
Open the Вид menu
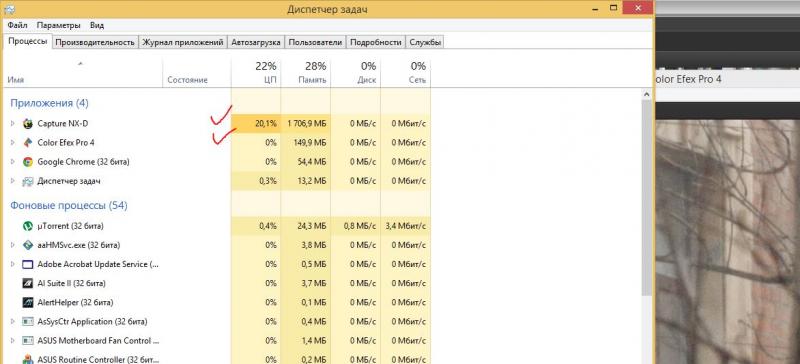pos(97,25)
